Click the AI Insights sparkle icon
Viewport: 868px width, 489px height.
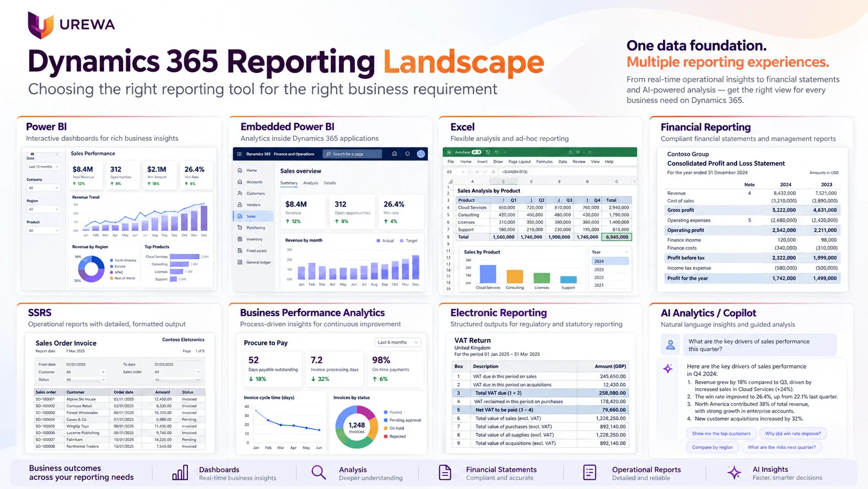point(734,472)
